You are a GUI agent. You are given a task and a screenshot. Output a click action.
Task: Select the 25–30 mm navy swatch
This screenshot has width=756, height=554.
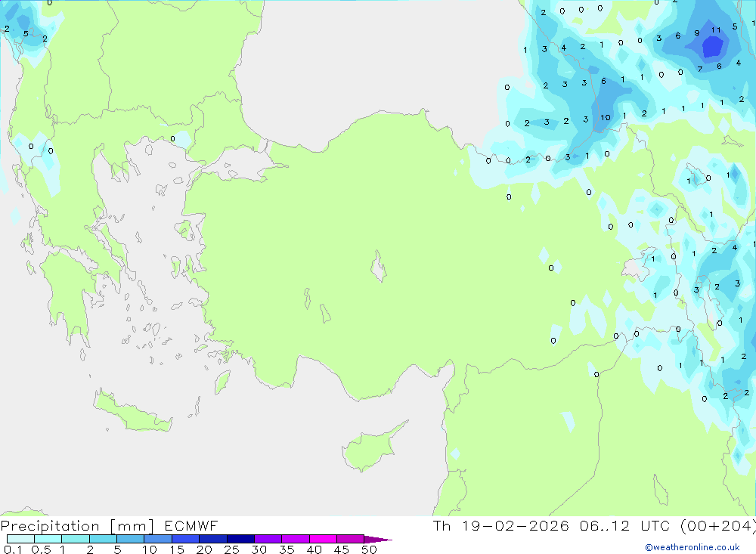240,539
